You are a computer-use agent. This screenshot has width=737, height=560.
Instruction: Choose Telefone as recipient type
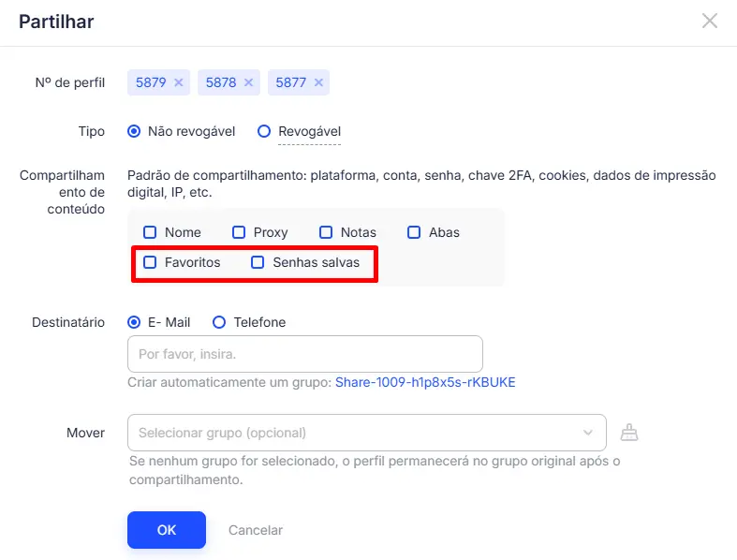(219, 322)
